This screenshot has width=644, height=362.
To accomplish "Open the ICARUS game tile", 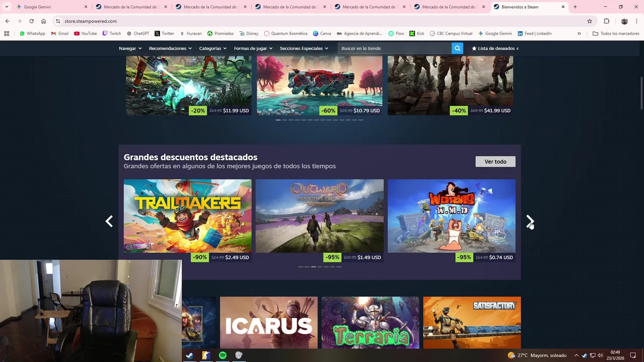I will pyautogui.click(x=269, y=322).
